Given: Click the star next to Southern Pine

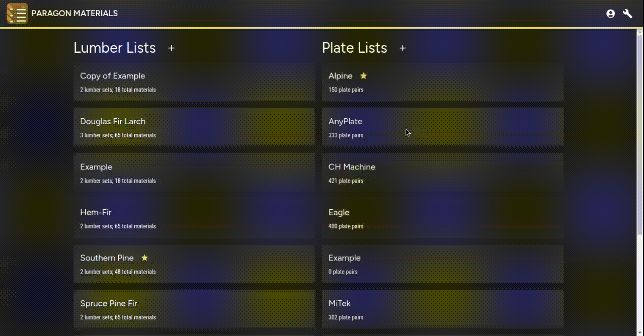Looking at the screenshot, I should click(x=144, y=258).
